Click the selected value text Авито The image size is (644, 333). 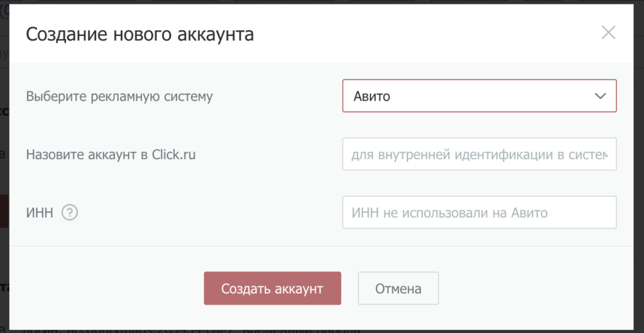click(x=371, y=96)
